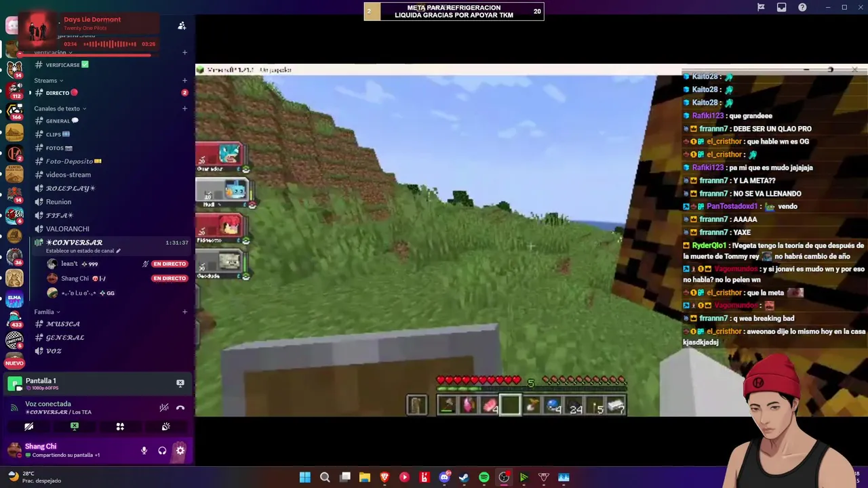The height and width of the screenshot is (488, 868).
Task: Open DIRECTO channel with 2 mentions
Action: [x=111, y=93]
